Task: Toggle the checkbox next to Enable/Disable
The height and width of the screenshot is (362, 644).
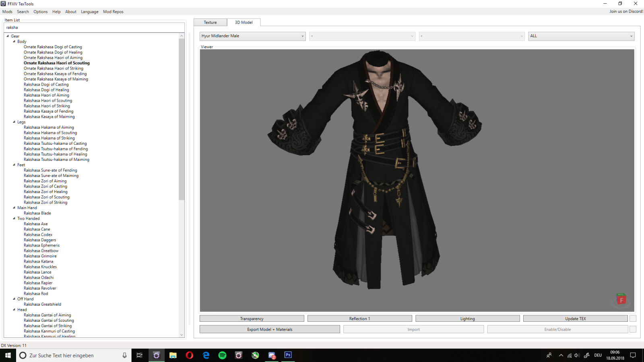Action: [633, 329]
